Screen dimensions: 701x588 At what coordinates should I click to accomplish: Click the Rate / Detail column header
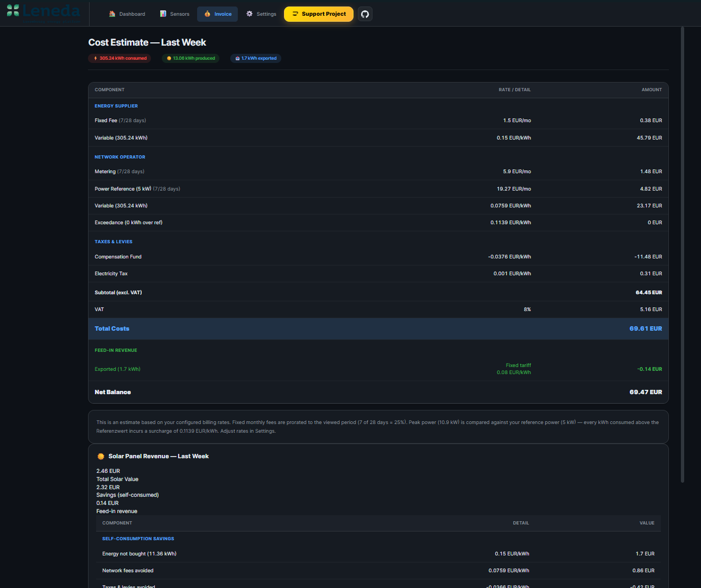pos(515,90)
